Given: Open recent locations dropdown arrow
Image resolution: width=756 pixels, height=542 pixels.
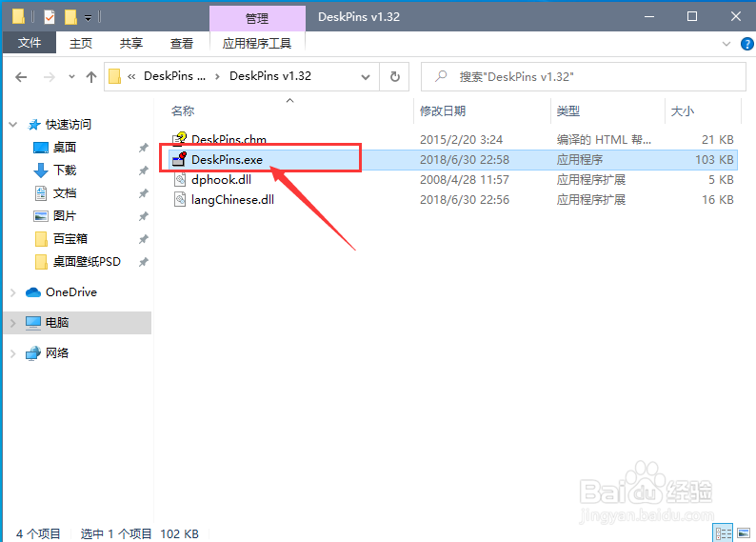Looking at the screenshot, I should click(x=71, y=76).
